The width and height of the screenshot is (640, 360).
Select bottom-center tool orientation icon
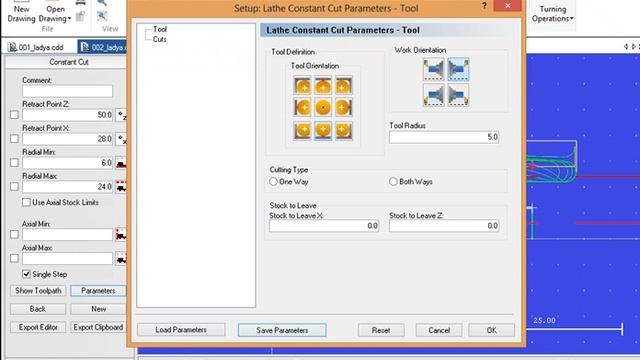click(323, 131)
